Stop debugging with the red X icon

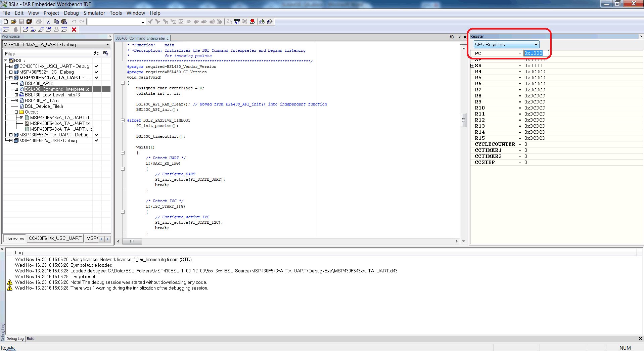pyautogui.click(x=74, y=30)
